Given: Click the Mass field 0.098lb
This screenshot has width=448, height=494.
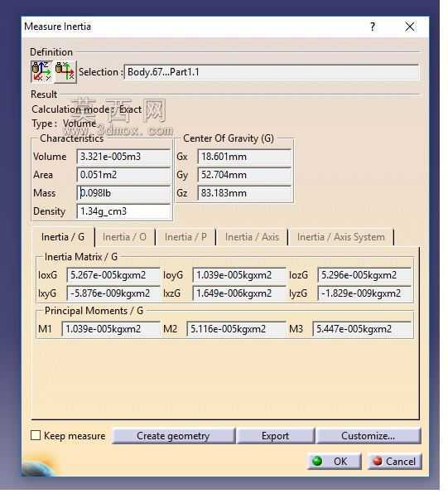Looking at the screenshot, I should click(123, 193).
